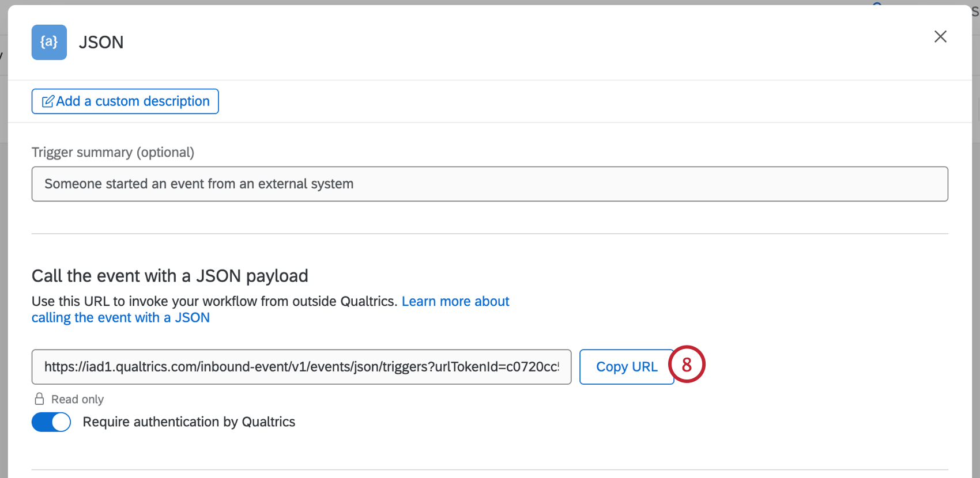Close the JSON dialog with the X
The width and height of the screenshot is (980, 478).
[x=940, y=37]
